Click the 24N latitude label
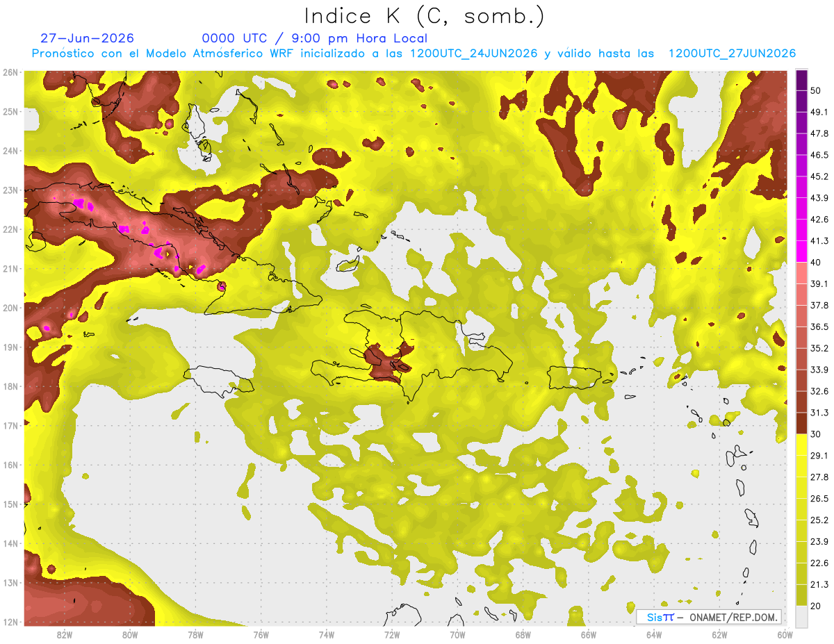 tap(10, 151)
